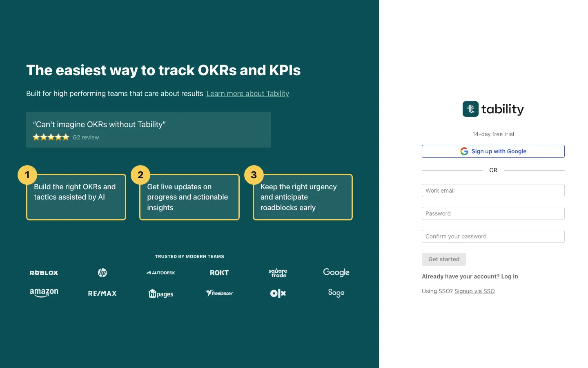Click "Built for high performing teams" subheading

pyautogui.click(x=115, y=94)
